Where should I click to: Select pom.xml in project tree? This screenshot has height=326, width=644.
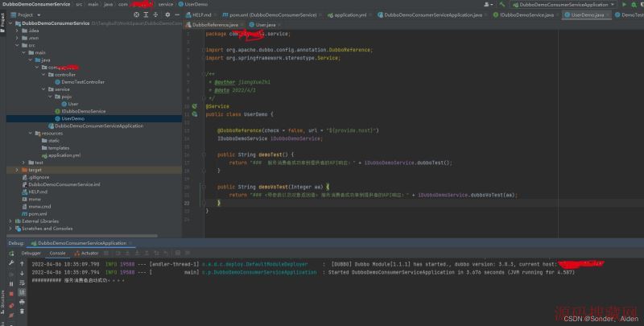[35, 214]
